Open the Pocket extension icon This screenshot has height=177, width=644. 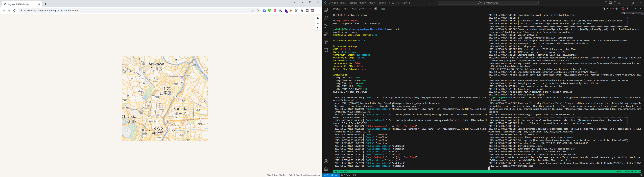click(275, 11)
